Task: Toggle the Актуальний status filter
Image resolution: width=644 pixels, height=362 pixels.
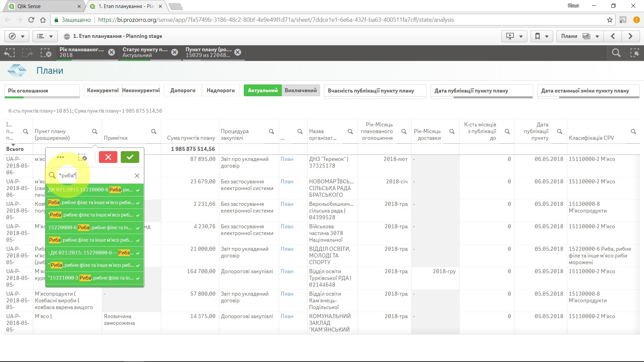Action: click(263, 90)
